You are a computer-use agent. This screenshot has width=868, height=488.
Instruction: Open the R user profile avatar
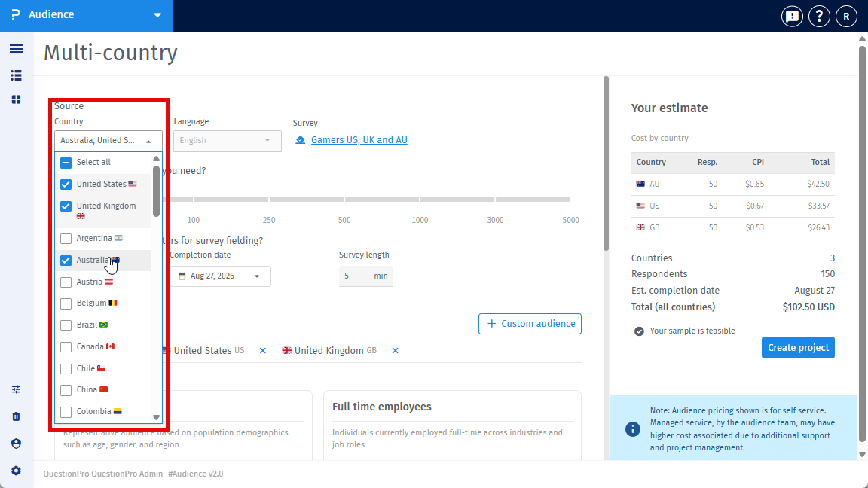[x=846, y=16]
